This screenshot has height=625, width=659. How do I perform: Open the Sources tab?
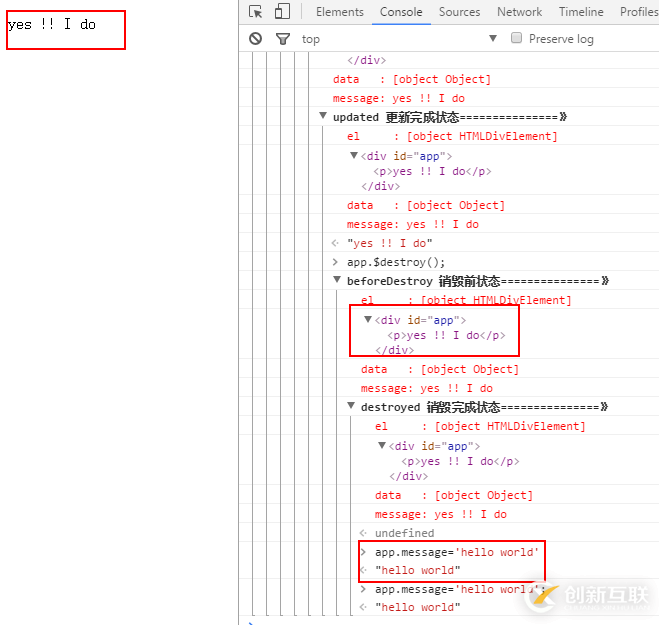459,12
